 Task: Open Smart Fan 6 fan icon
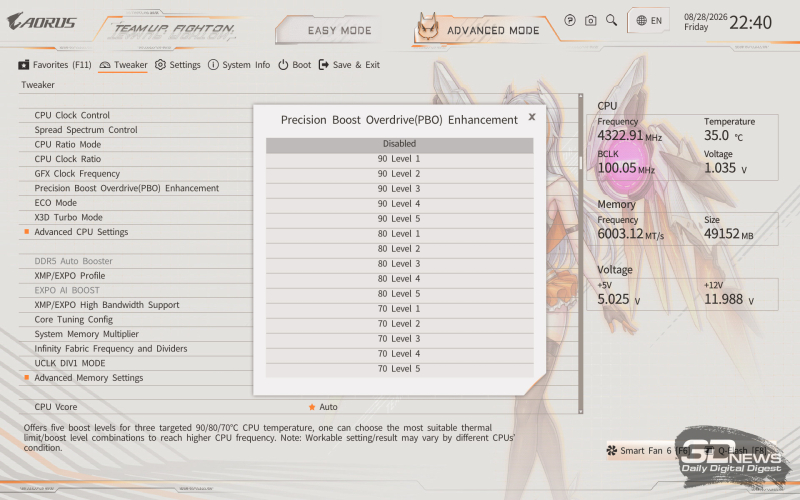coord(611,451)
